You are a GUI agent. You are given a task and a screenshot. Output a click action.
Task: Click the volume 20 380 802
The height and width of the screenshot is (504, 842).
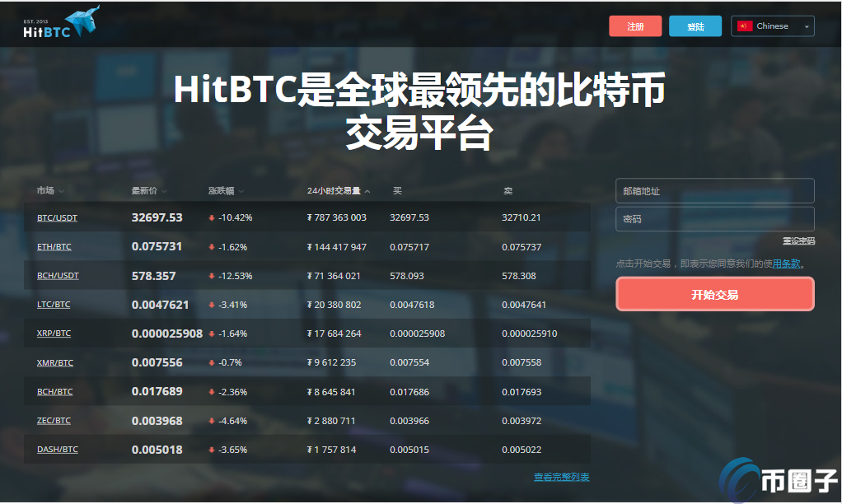pos(334,305)
